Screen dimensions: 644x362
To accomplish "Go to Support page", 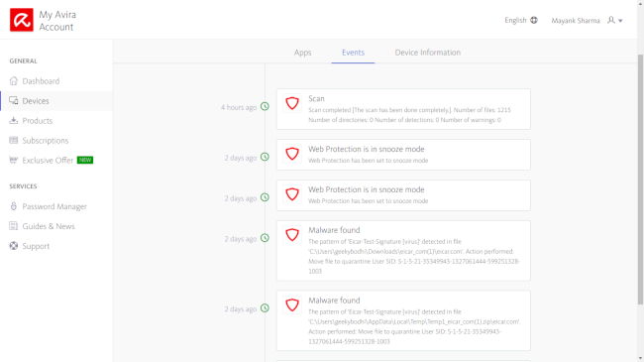I will [36, 246].
